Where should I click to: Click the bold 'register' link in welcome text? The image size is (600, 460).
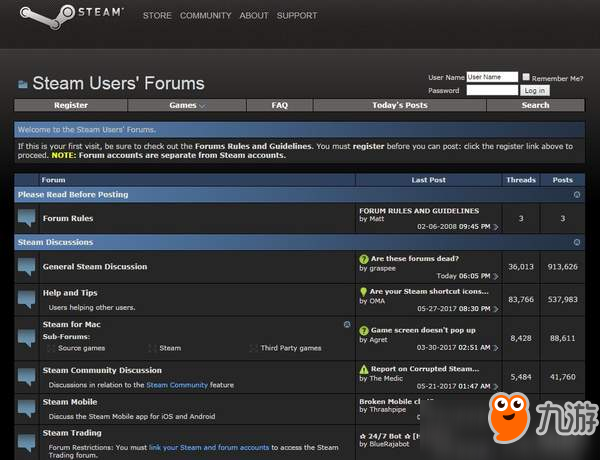click(368, 146)
